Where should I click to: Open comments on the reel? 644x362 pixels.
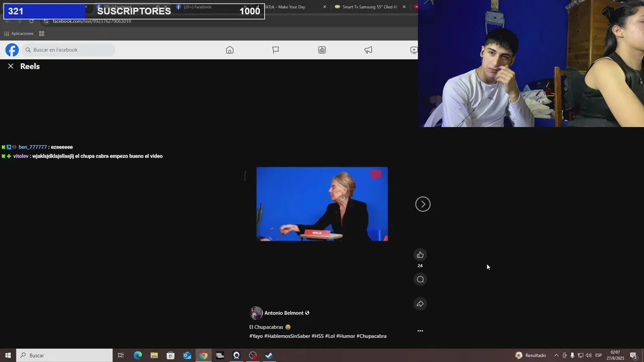tap(420, 280)
